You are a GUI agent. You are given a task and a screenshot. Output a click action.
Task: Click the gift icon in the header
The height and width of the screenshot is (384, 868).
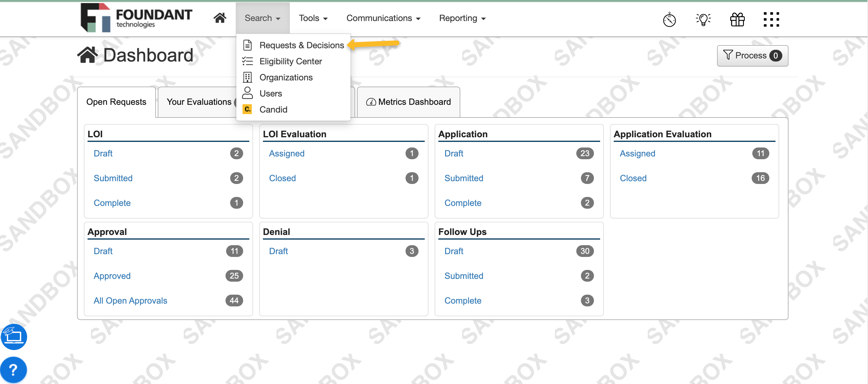[x=737, y=19]
